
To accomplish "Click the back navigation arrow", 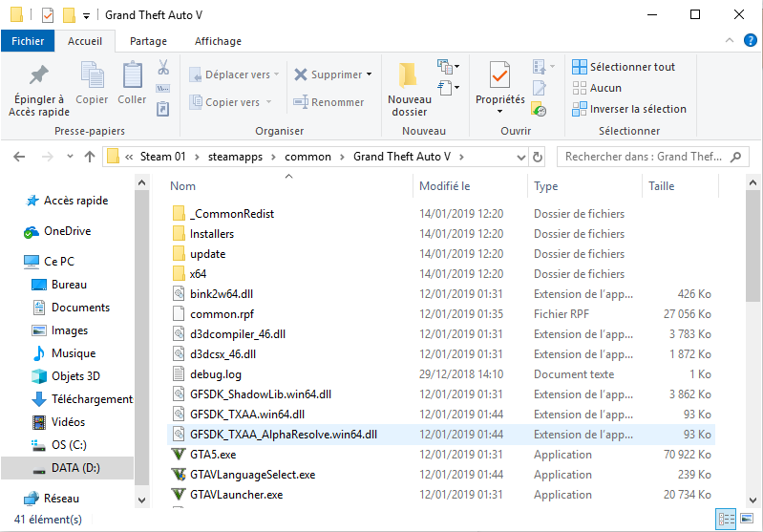I will (x=19, y=157).
